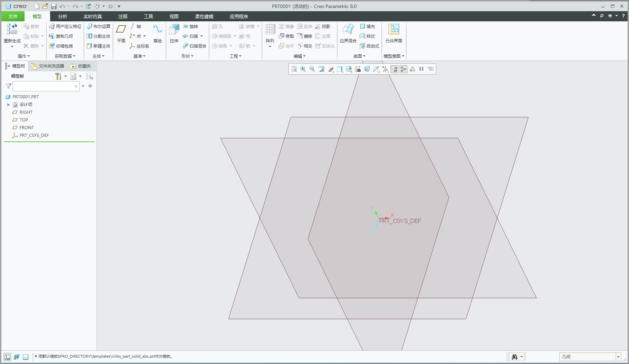Click inside the model tree search field

(45, 86)
